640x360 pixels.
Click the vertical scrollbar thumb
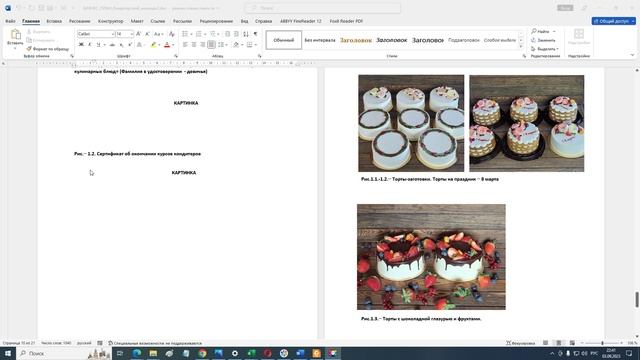point(637,300)
